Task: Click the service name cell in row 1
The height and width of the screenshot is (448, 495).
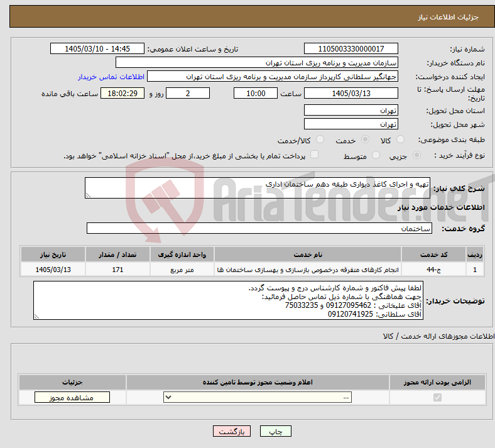Action: (x=308, y=270)
